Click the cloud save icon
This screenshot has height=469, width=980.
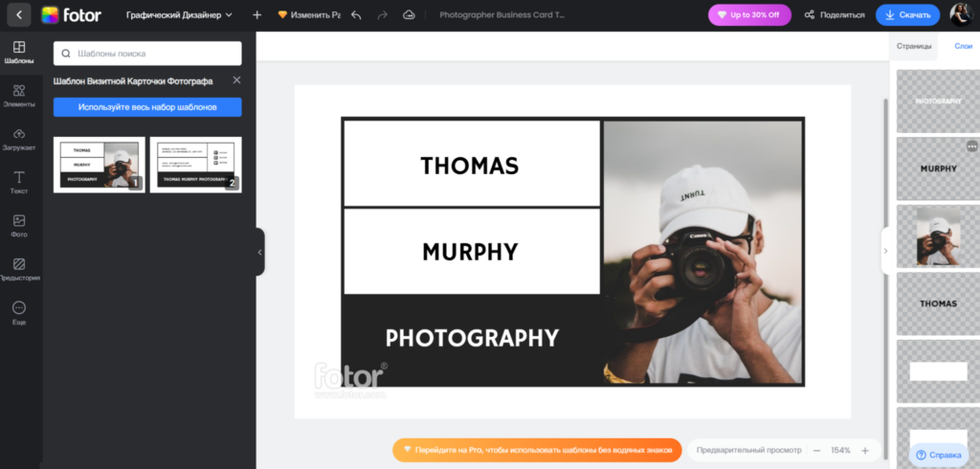click(410, 15)
